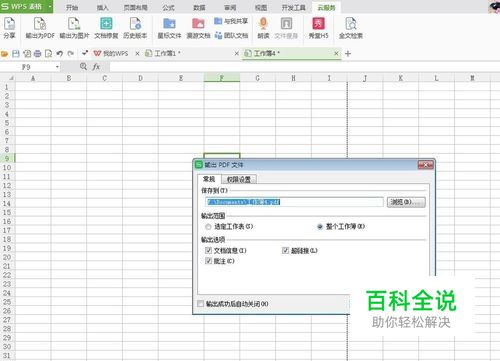Screen dimensions: 500x361
Task: Close the 工作簿4 document tab
Action: (x=336, y=53)
